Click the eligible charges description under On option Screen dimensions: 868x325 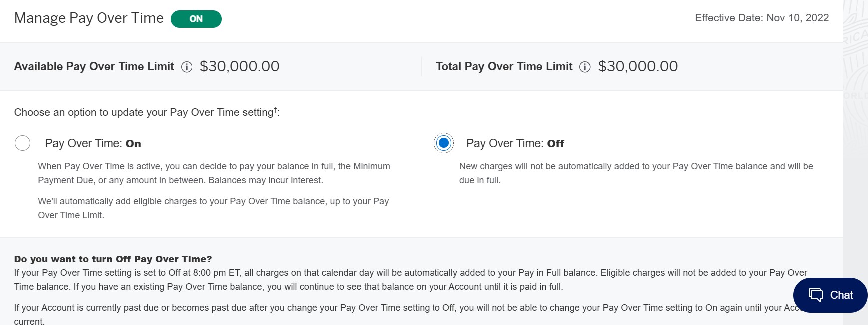pyautogui.click(x=214, y=208)
